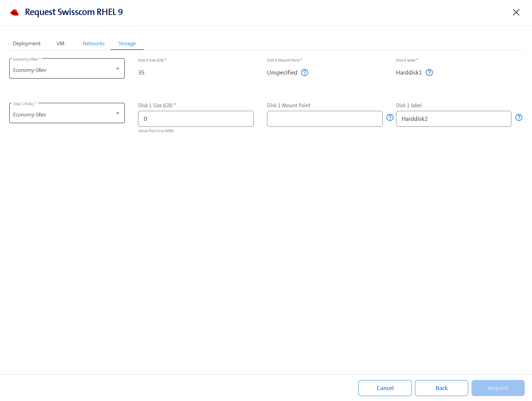Open help icon beside Disk 1 Mount Point
This screenshot has width=532, height=401.
pos(390,117)
